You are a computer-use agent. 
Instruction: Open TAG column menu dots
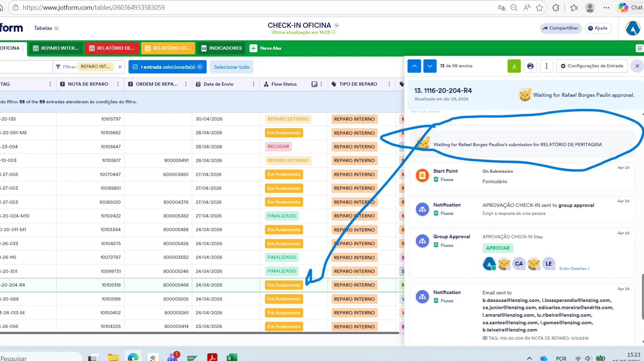[x=50, y=84]
